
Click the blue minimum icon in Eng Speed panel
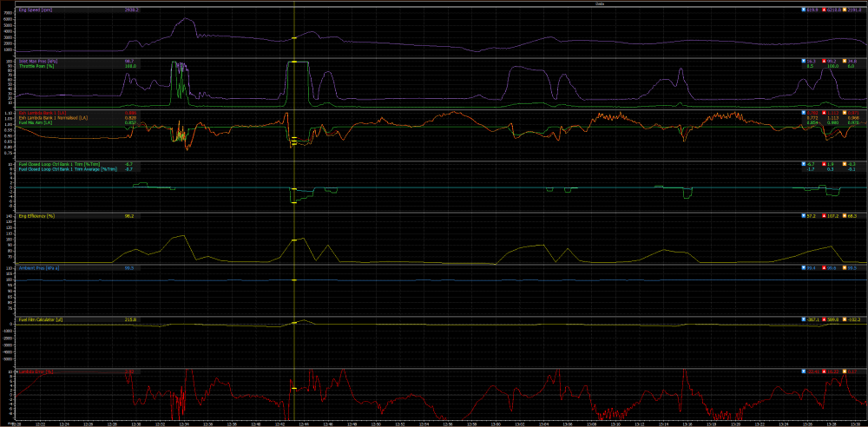coord(804,10)
